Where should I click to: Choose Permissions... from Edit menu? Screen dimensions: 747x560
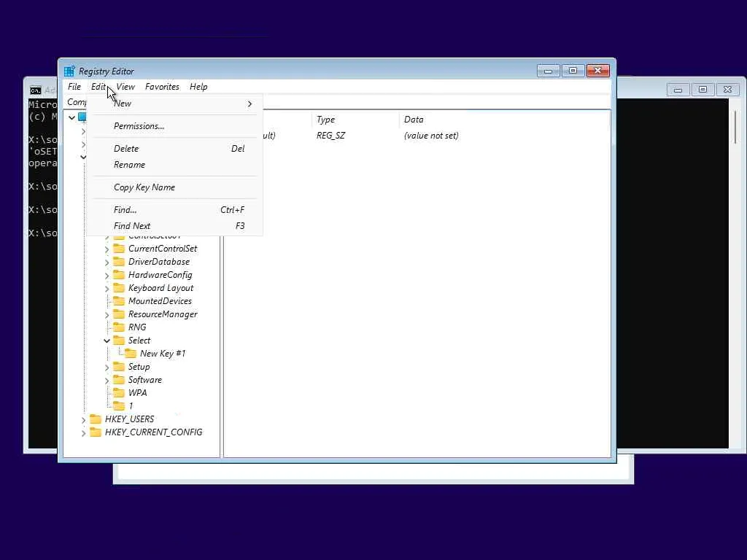(x=174, y=125)
